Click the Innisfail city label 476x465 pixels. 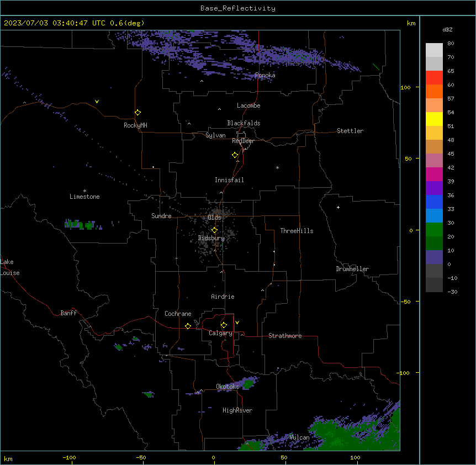pyautogui.click(x=229, y=180)
